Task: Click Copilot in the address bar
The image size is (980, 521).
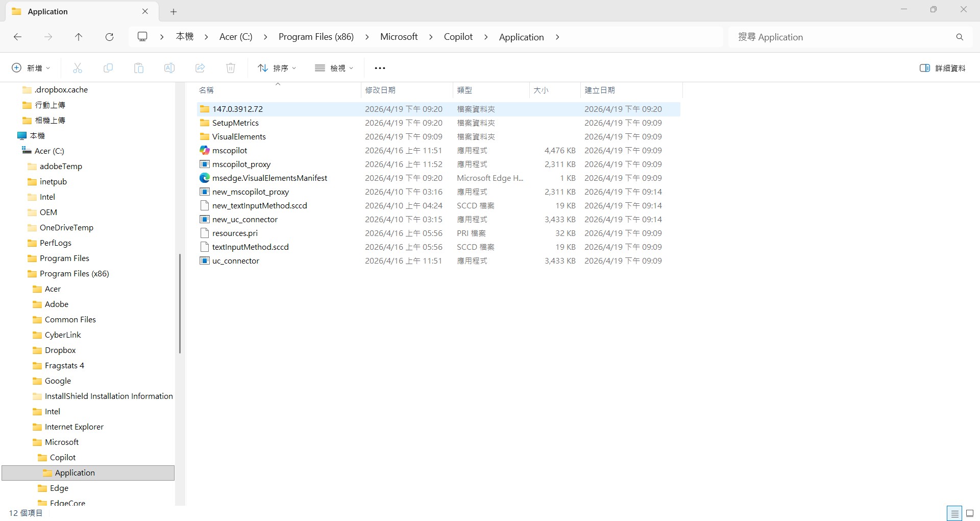Action: (x=458, y=37)
